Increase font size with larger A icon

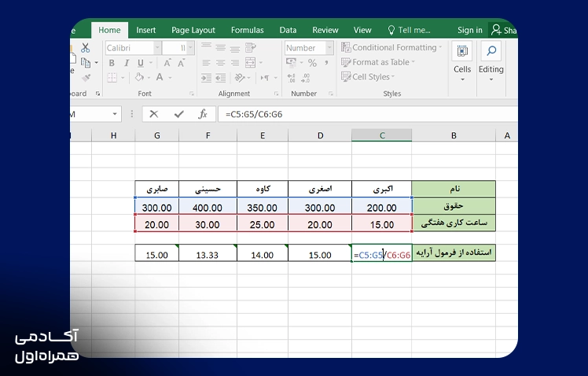[x=167, y=63]
